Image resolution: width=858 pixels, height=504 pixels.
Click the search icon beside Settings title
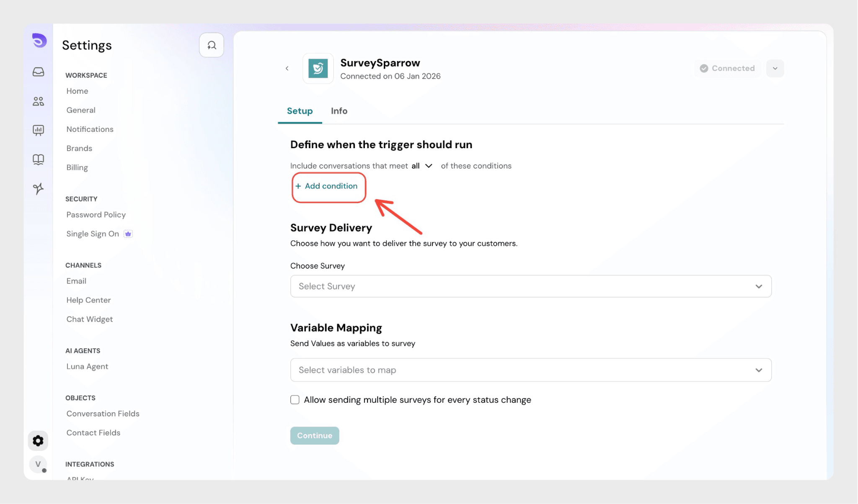click(212, 45)
